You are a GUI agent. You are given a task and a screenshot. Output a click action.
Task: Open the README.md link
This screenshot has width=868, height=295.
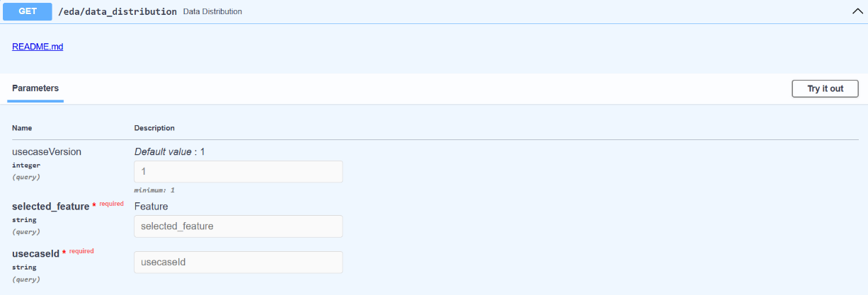(38, 47)
